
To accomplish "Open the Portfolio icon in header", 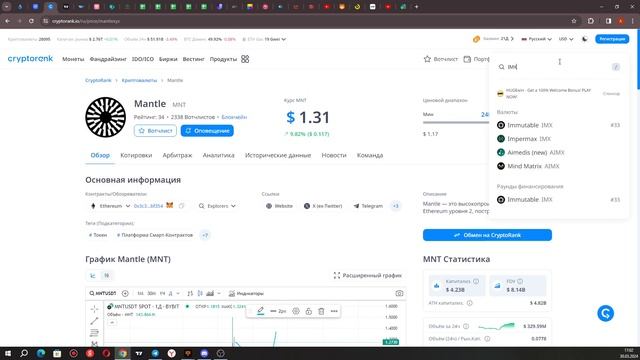I will 467,59.
